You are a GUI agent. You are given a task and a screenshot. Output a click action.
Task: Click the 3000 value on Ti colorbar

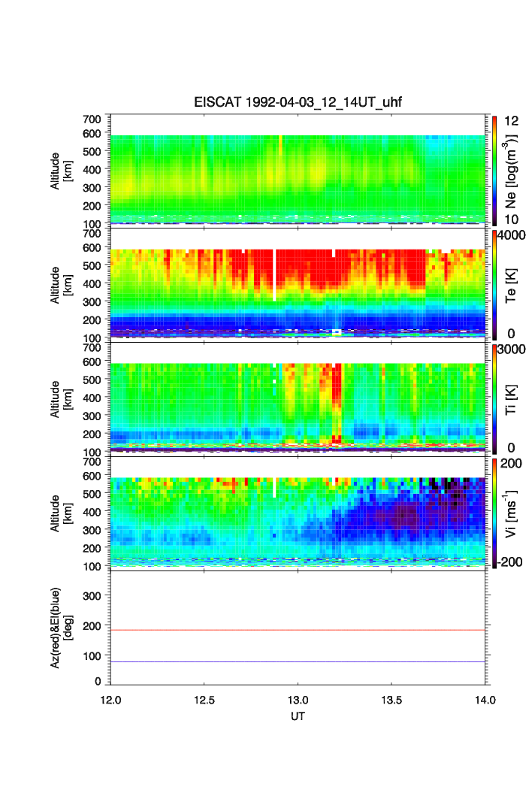(512, 349)
